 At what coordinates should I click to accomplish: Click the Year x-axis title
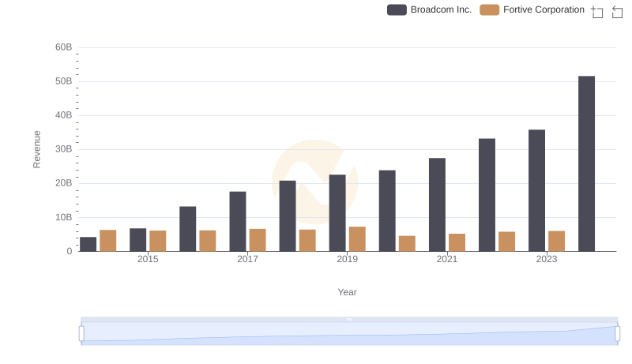pyautogui.click(x=348, y=292)
